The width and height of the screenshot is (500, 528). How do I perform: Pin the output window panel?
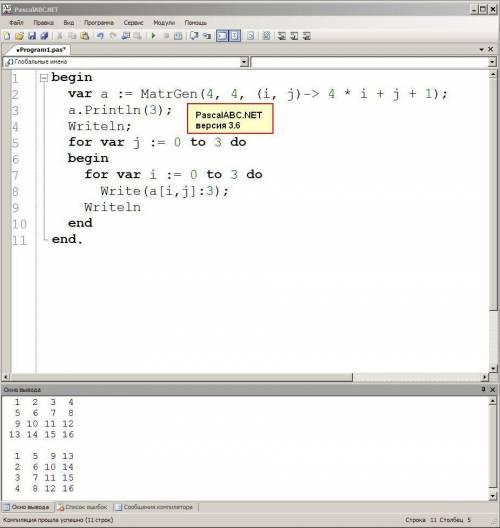point(484,389)
